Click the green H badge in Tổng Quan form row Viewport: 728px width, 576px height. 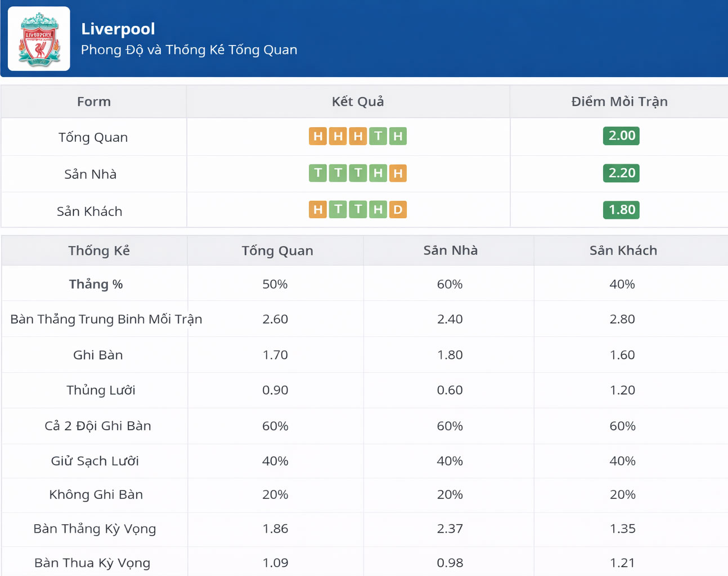tap(398, 136)
